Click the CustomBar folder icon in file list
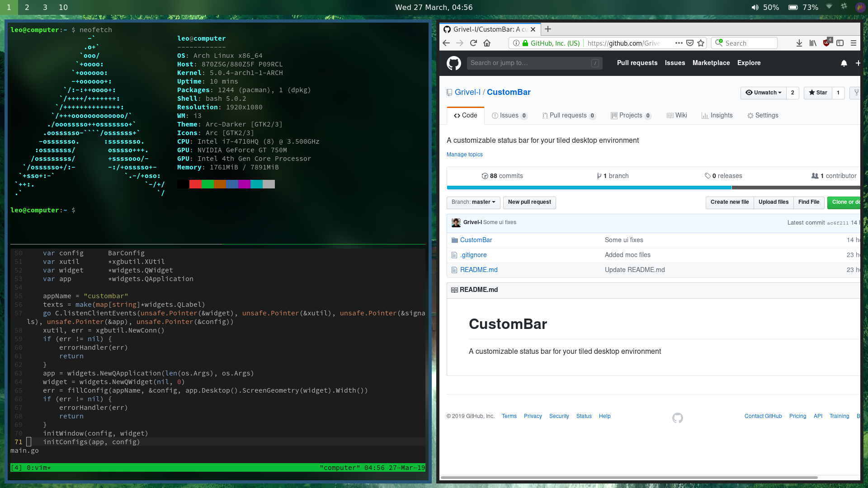Viewport: 868px width, 488px height. [x=454, y=240]
